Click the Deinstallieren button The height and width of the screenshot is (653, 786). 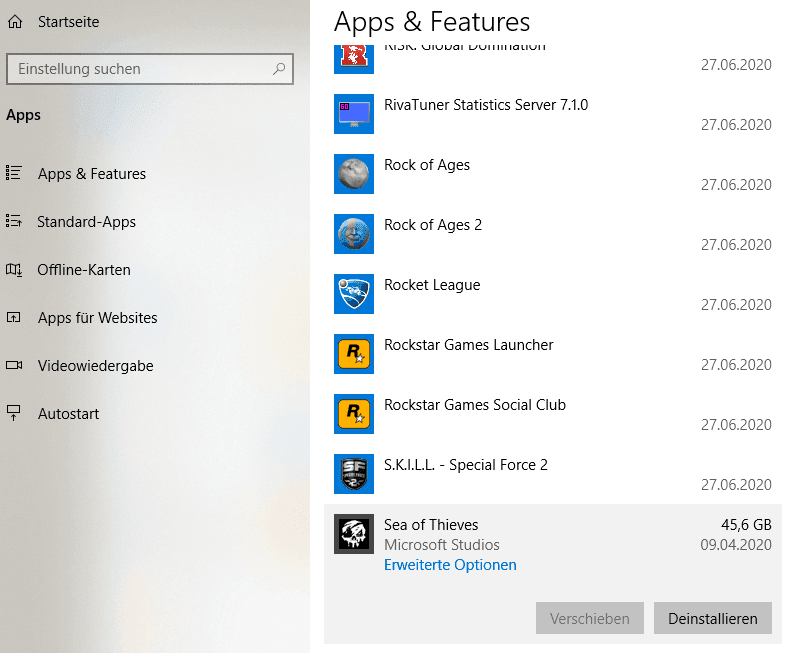click(712, 618)
